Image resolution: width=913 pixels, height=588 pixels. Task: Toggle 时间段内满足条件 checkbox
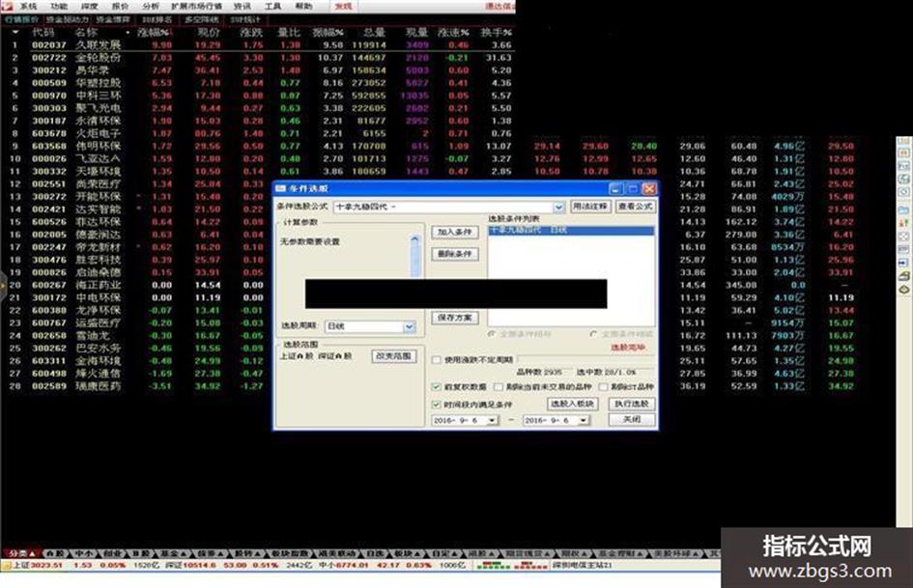tap(436, 404)
